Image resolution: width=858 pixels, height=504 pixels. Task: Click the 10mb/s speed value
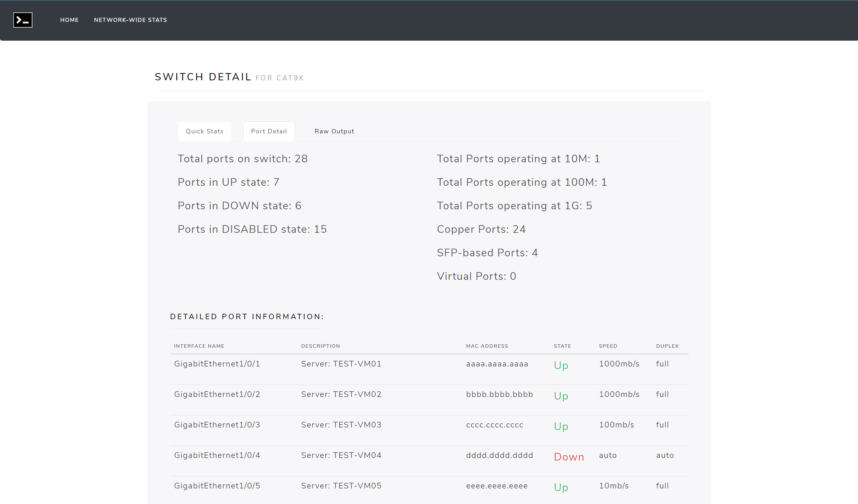(614, 486)
